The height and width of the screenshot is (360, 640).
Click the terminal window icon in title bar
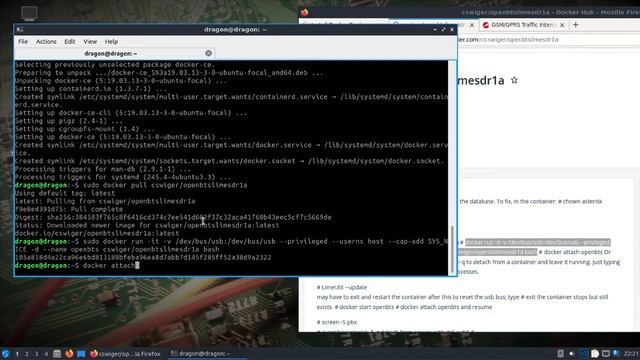tap(20, 29)
